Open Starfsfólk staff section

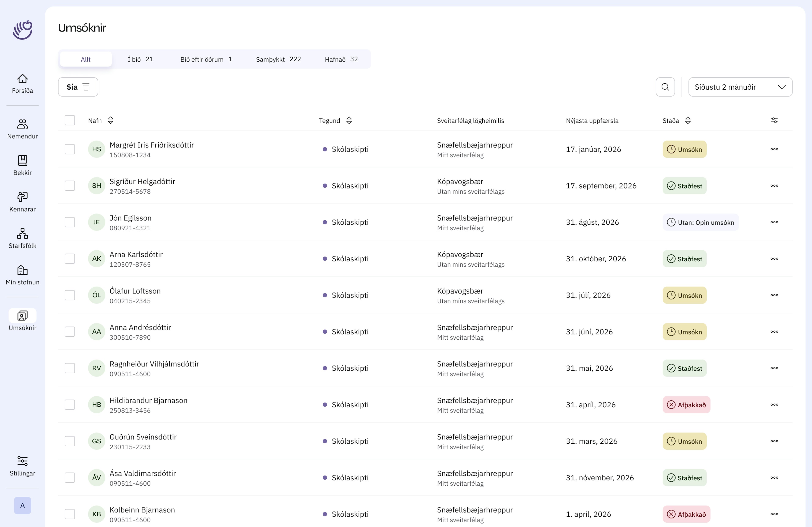(22, 233)
